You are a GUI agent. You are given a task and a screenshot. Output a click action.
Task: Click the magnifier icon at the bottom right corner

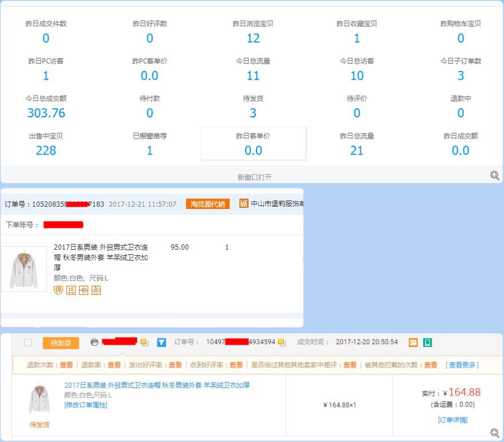494,433
